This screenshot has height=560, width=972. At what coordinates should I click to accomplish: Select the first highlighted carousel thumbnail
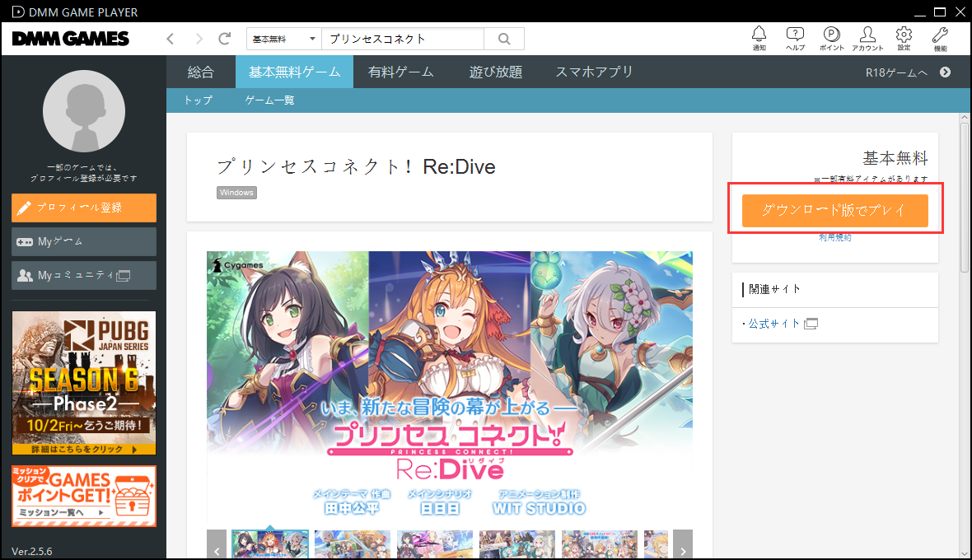(269, 545)
